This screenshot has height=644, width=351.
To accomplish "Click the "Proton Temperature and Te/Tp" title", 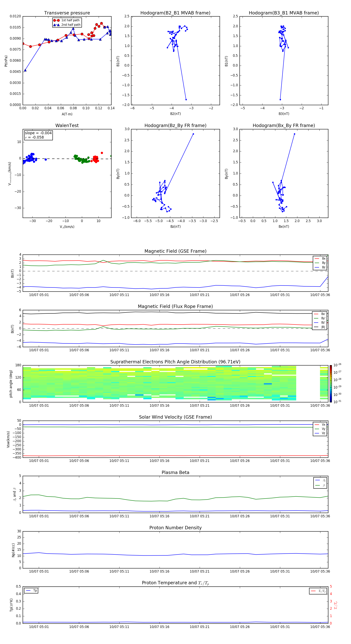I will 175,583.
